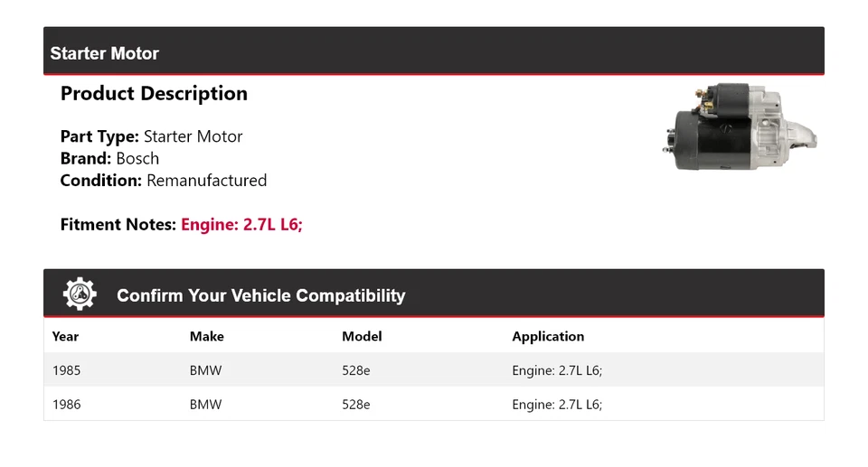Click the Make column header
The image size is (868, 467).
206,336
